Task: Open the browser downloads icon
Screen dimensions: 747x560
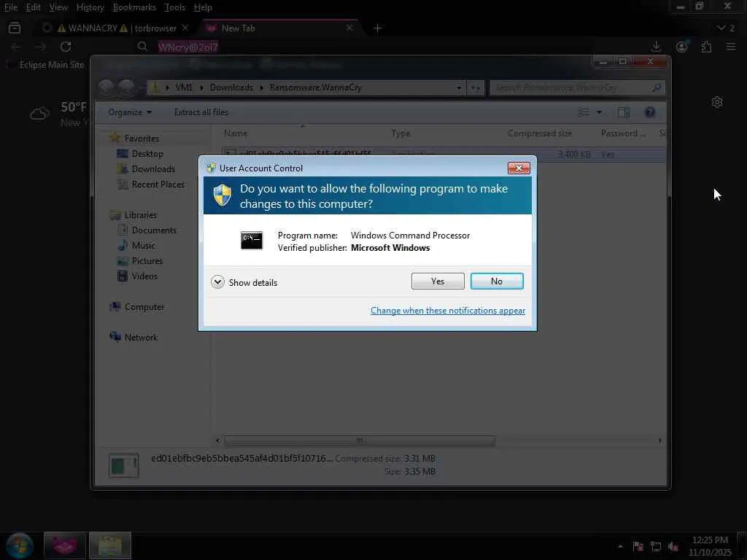Action: click(656, 47)
